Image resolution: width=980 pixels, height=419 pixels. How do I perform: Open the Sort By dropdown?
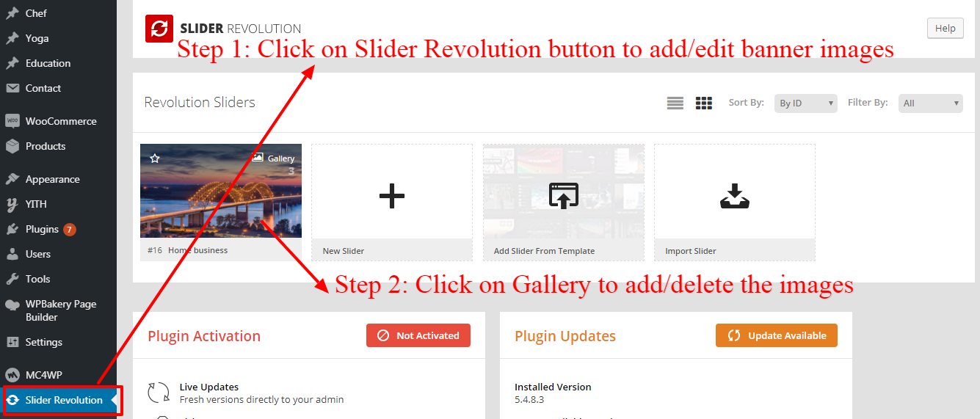806,103
